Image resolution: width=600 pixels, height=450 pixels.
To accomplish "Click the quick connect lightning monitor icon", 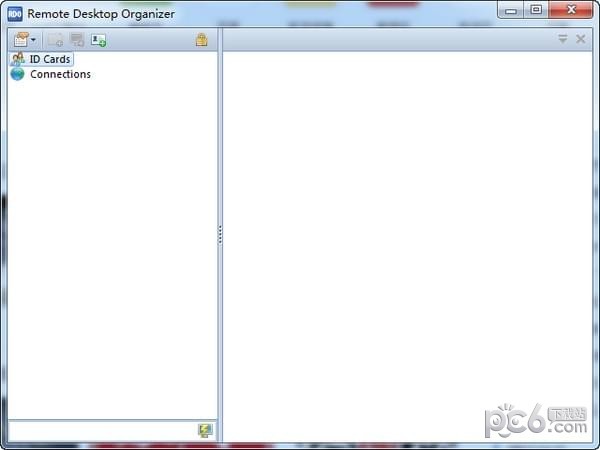I will point(205,430).
